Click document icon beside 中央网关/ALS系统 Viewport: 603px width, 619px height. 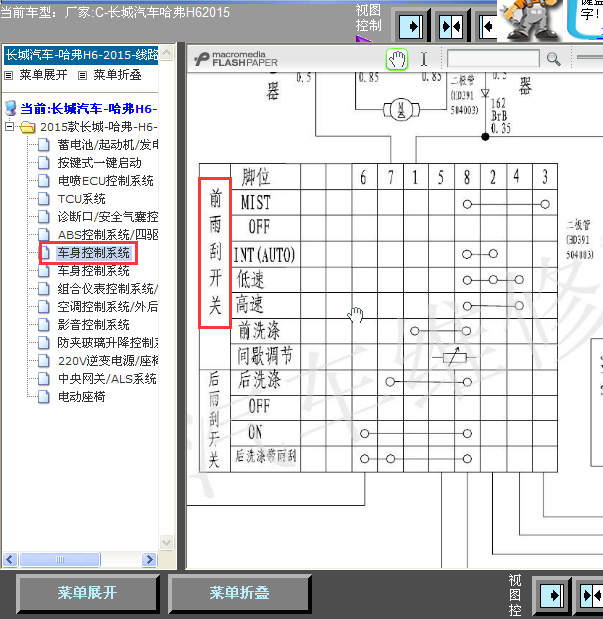(43, 379)
